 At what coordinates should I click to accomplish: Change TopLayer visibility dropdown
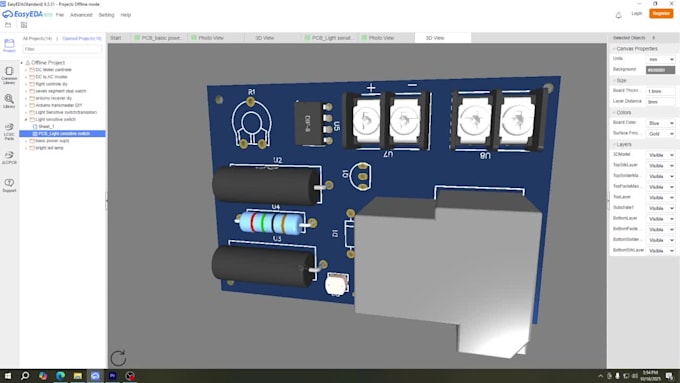pyautogui.click(x=660, y=197)
